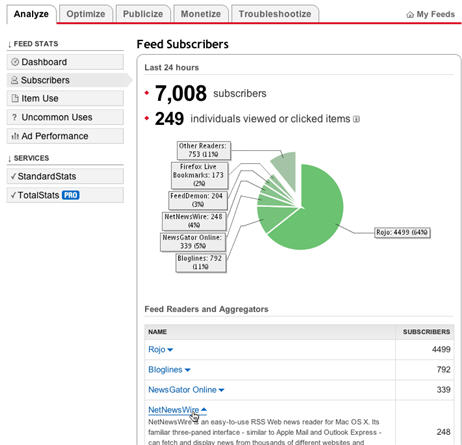Click the FeedDemon: 204 chart label
Screen dimensions: 462x445
click(197, 200)
